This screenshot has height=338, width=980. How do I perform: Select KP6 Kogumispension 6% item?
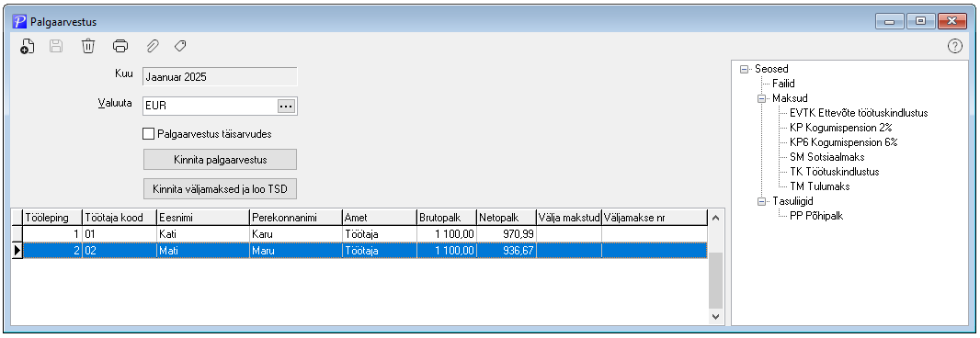click(844, 141)
